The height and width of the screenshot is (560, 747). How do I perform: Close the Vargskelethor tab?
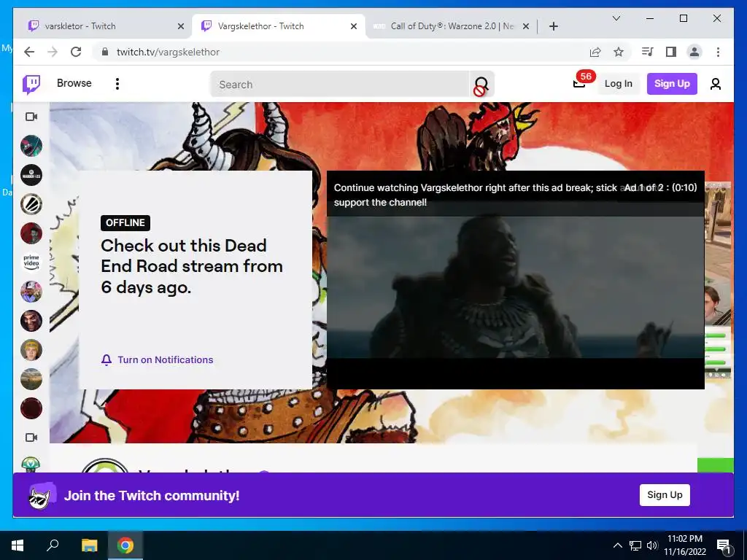pyautogui.click(x=354, y=26)
